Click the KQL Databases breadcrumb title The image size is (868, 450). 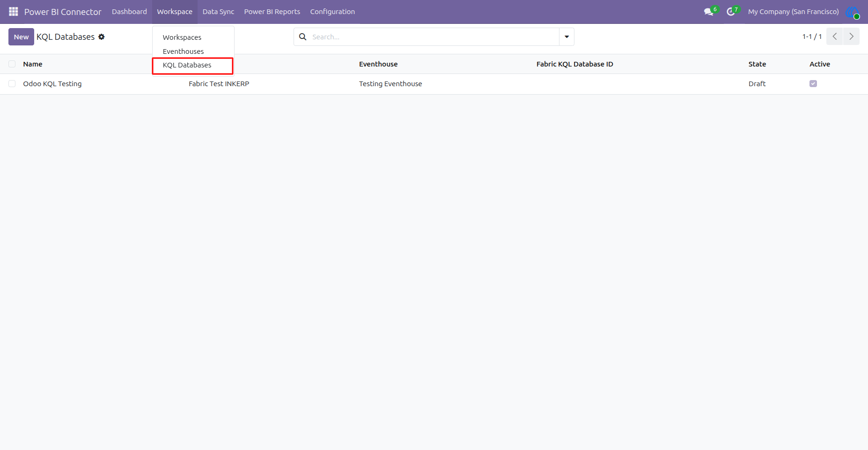tap(66, 37)
